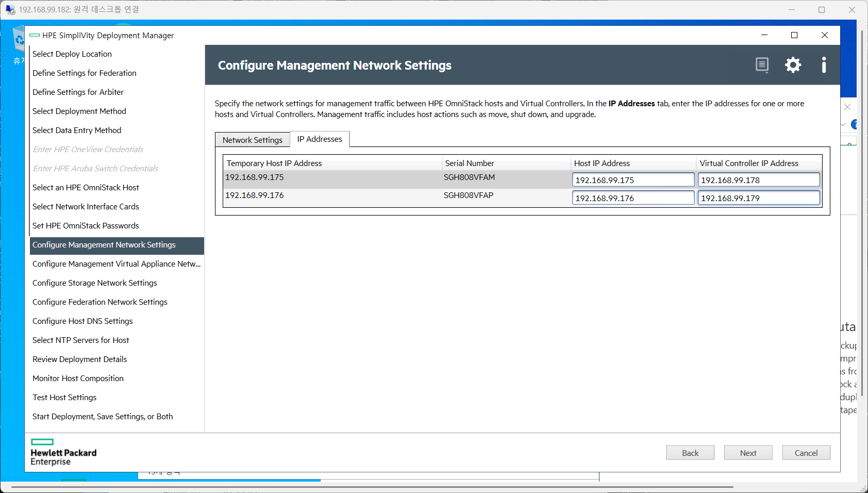Viewport: 868px width, 493px height.
Task: Click the Recycle Bin desktop icon
Action: (x=19, y=40)
